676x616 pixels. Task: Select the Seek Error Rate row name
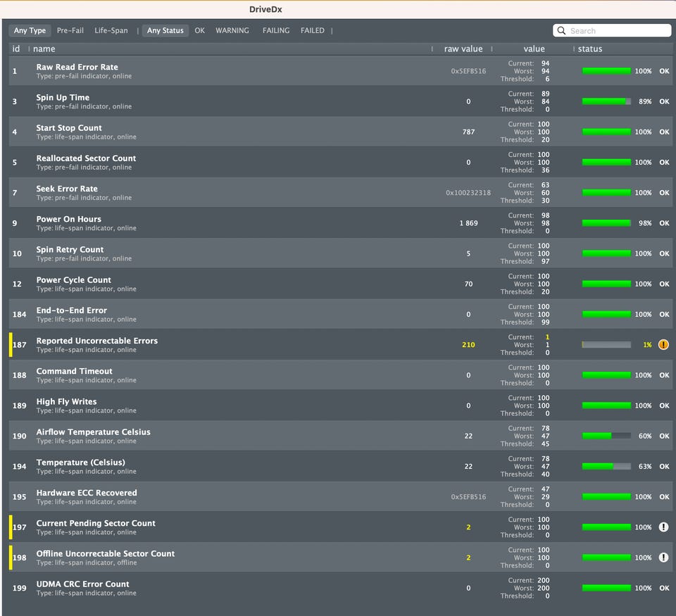pos(67,189)
